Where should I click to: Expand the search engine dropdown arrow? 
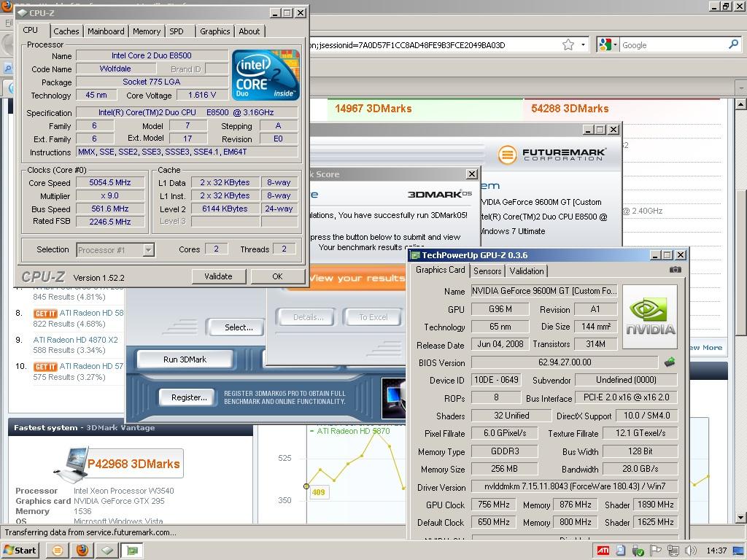(615, 44)
